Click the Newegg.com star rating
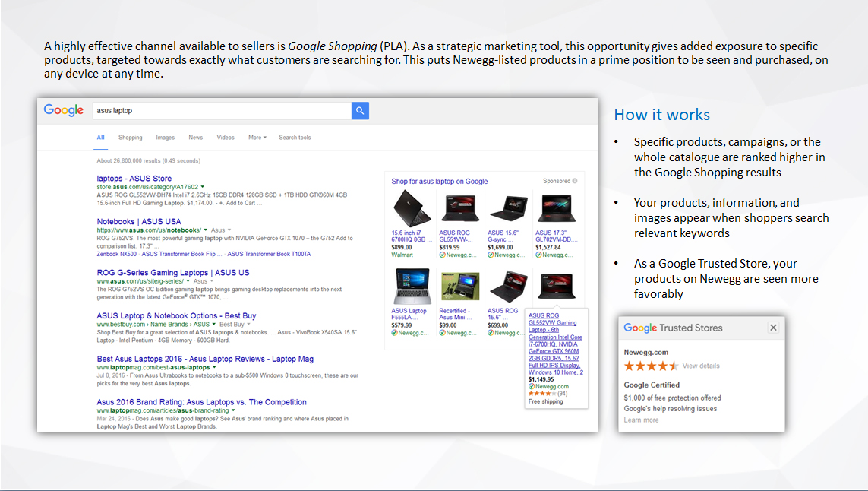 tap(651, 366)
